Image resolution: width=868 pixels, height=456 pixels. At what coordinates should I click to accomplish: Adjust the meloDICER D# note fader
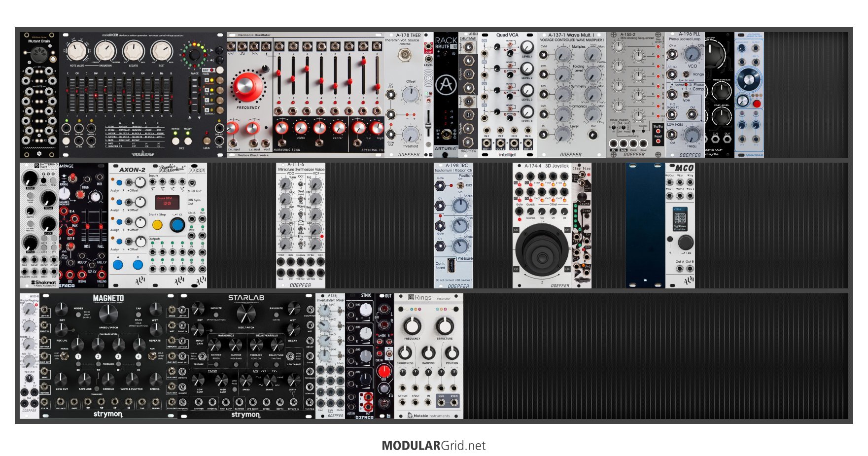[96, 95]
